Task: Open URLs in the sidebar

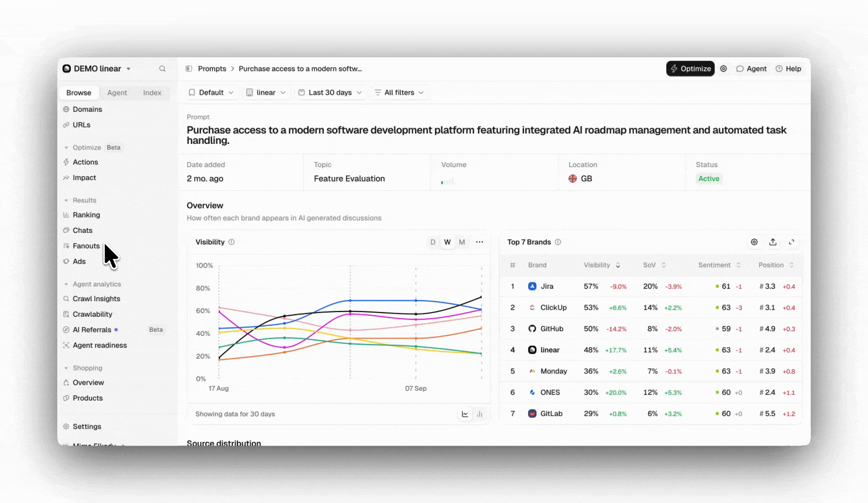Action: point(81,125)
